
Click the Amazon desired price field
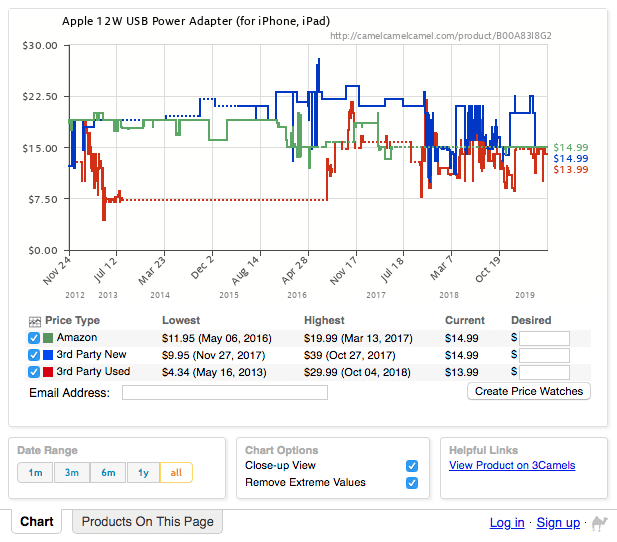(x=544, y=338)
